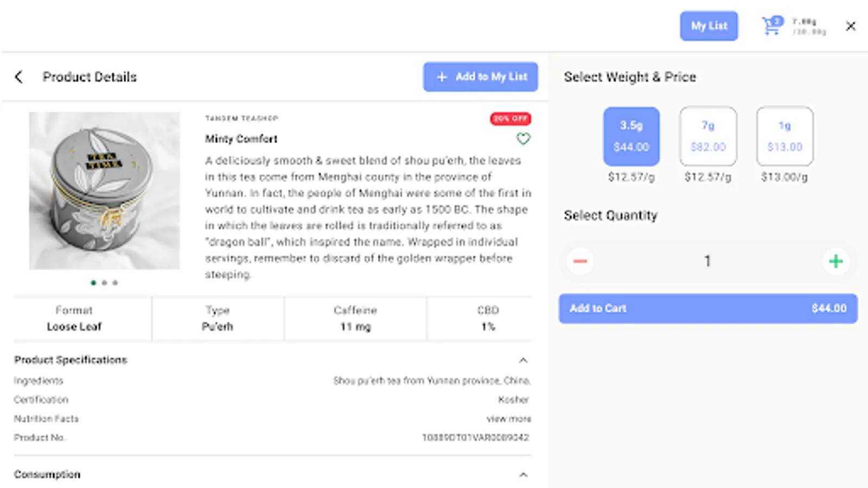Click the 20% OFF badge
Image resolution: width=868 pixels, height=488 pixels.
[x=510, y=118]
